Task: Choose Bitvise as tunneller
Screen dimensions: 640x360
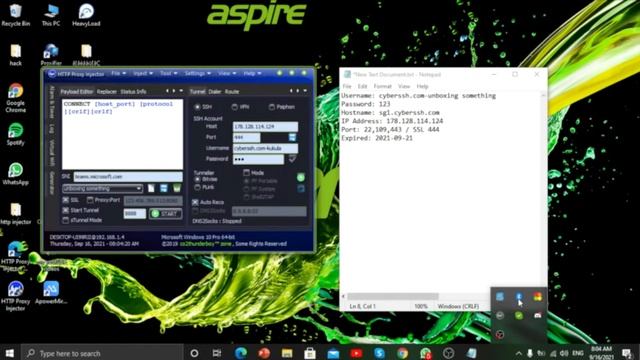Action: (x=198, y=179)
